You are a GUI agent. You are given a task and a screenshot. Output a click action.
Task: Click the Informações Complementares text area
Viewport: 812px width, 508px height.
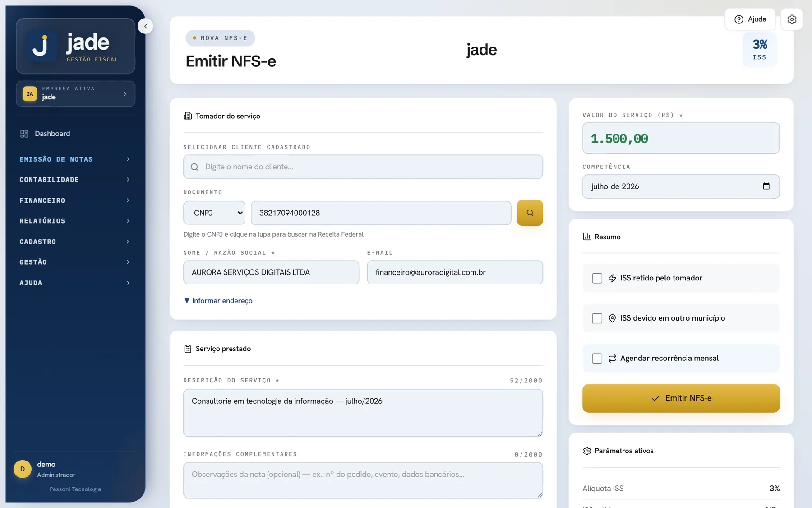[x=363, y=480]
